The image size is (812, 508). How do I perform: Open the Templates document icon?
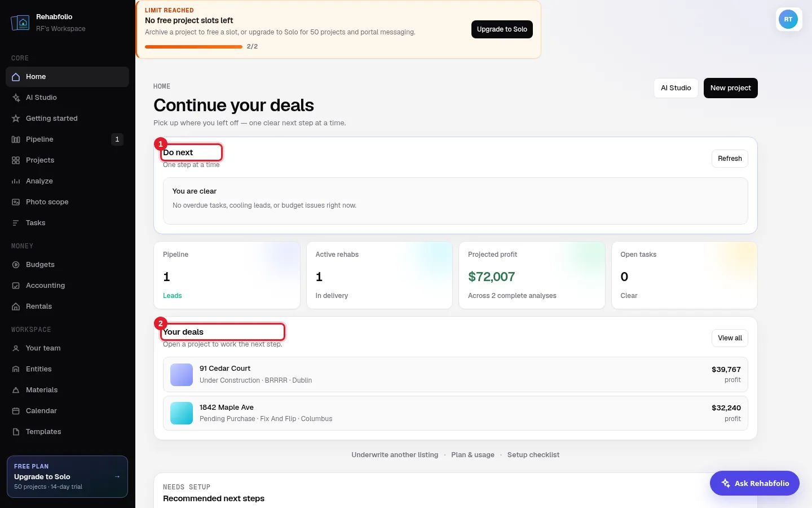point(16,432)
